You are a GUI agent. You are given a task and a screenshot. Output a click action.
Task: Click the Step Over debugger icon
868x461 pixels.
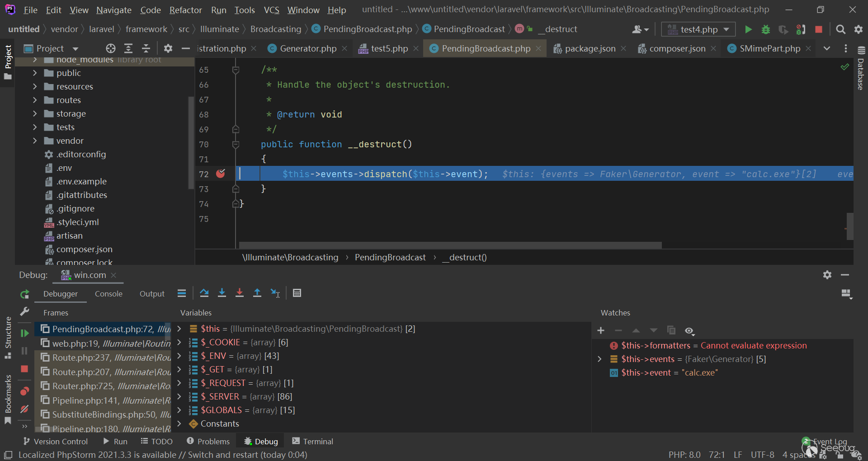coord(204,293)
